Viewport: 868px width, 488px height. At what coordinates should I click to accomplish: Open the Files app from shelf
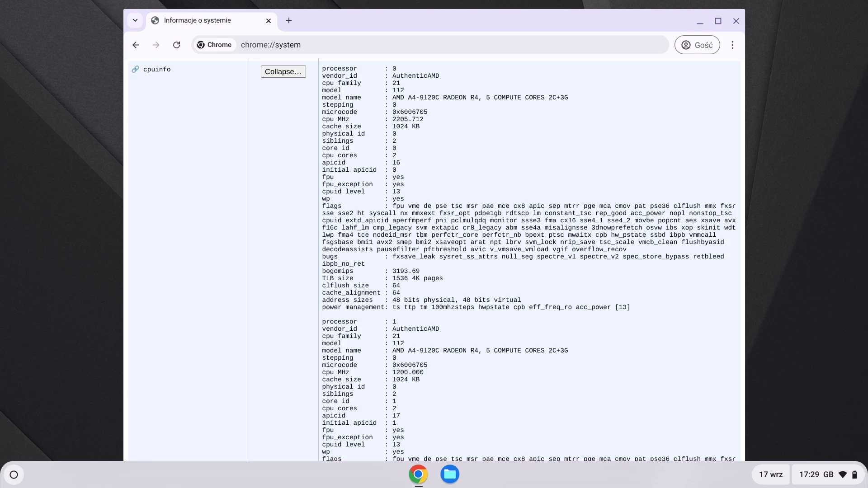[450, 474]
